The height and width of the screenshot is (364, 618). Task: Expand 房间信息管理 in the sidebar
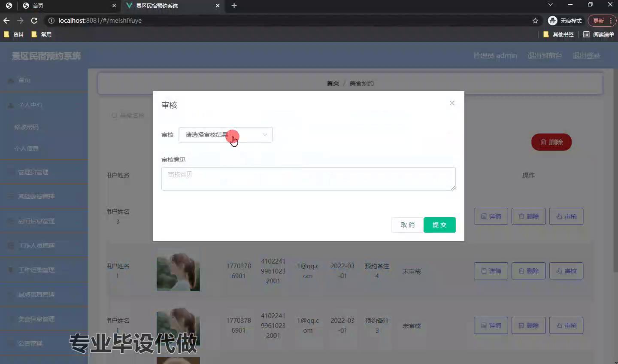(36, 221)
